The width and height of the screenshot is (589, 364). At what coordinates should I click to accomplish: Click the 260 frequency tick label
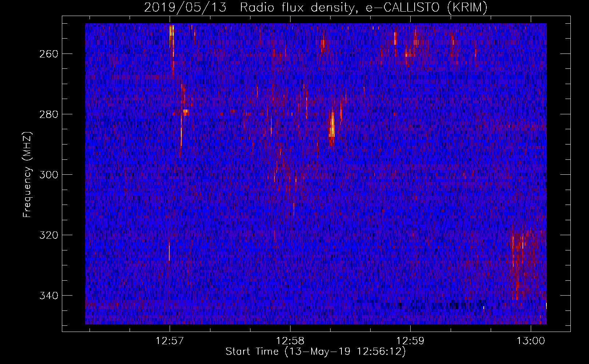(49, 54)
